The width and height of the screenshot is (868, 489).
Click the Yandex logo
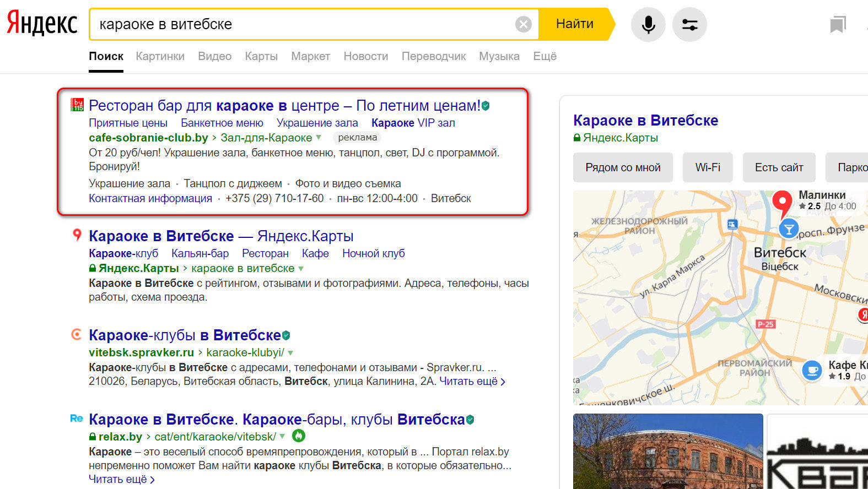[42, 24]
